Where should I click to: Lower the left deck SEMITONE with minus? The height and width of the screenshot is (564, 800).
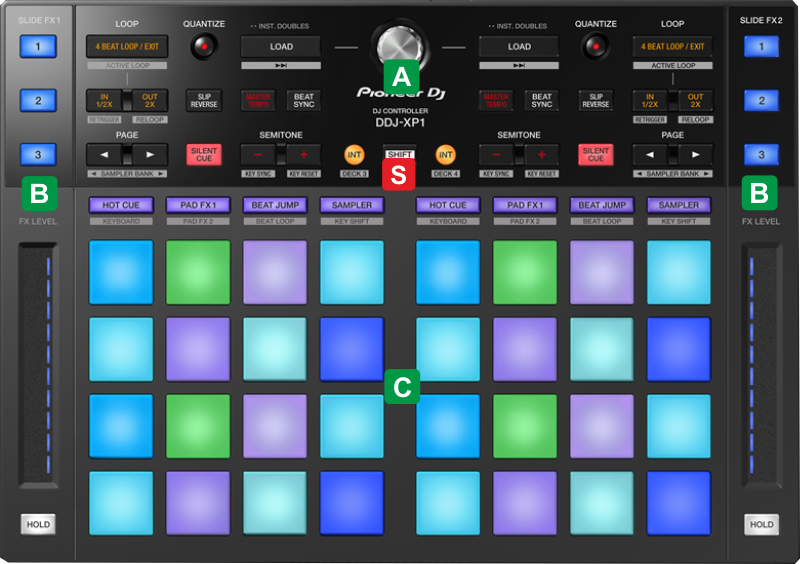pyautogui.click(x=258, y=154)
